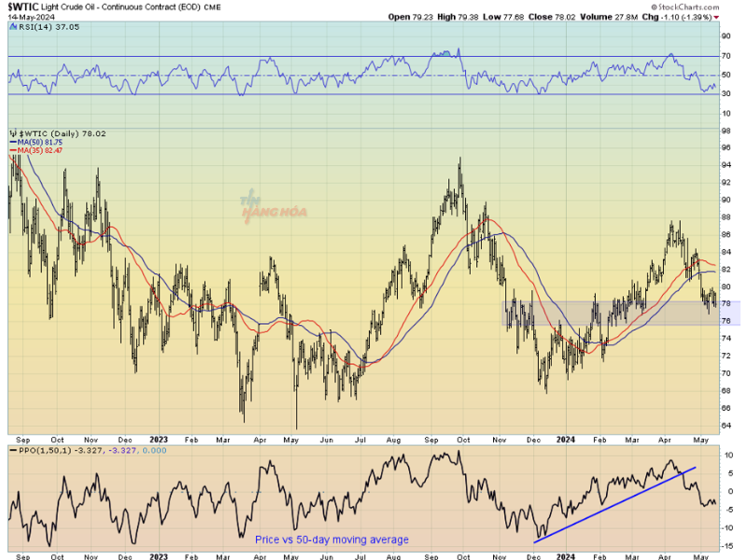Click the Close 78.02 value in header

[x=552, y=17]
